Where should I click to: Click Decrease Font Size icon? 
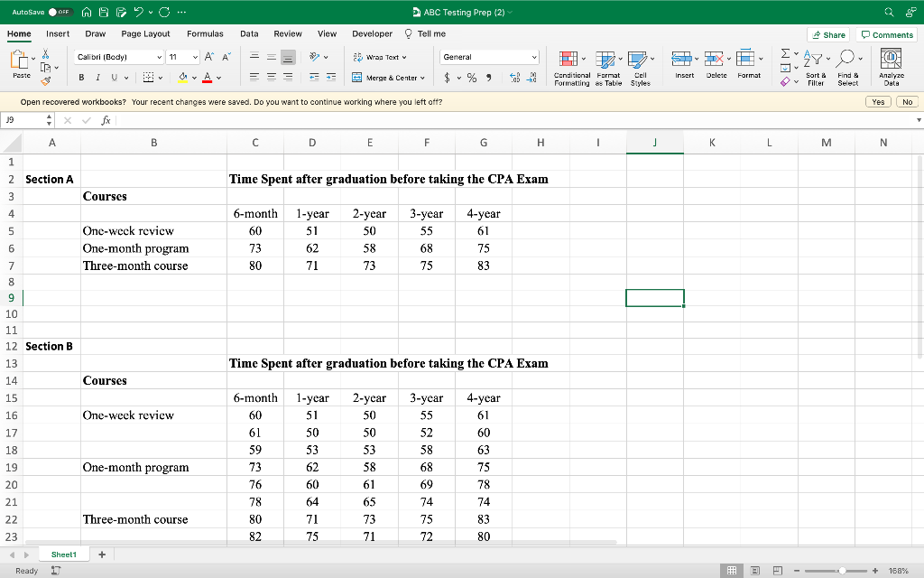226,57
